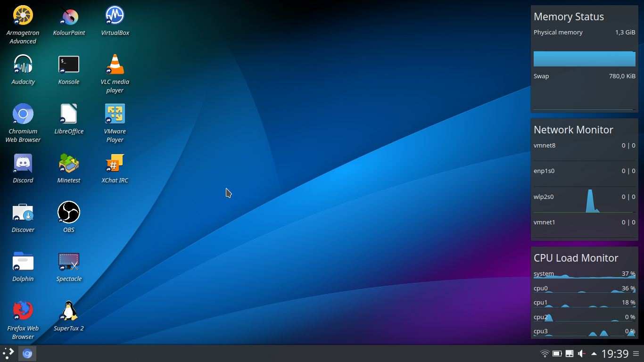
Task: Open the panel toolbox hamburger menu
Action: click(636, 354)
